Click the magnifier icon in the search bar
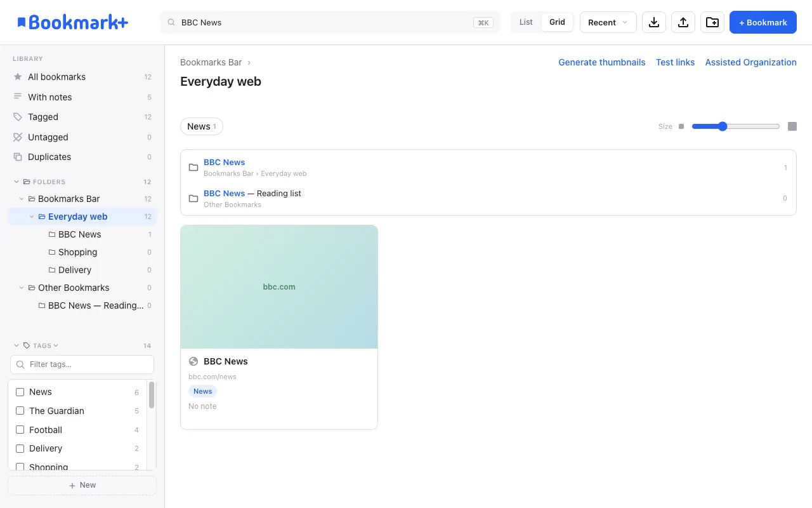The image size is (812, 508). tap(171, 22)
